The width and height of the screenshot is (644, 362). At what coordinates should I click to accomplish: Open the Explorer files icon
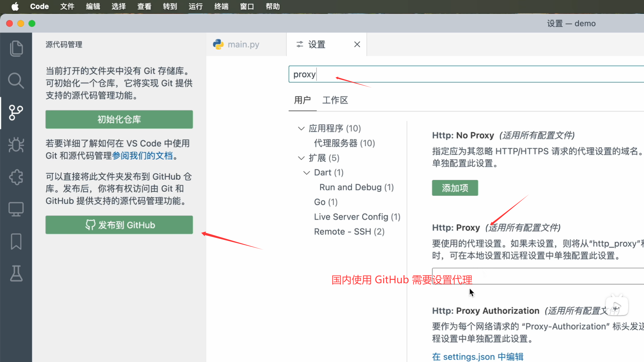pyautogui.click(x=16, y=49)
